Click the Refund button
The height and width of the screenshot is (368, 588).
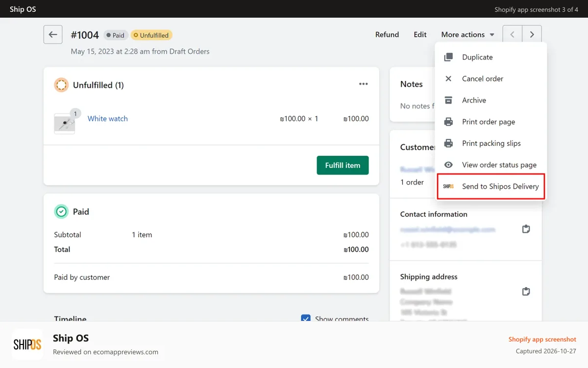(387, 35)
